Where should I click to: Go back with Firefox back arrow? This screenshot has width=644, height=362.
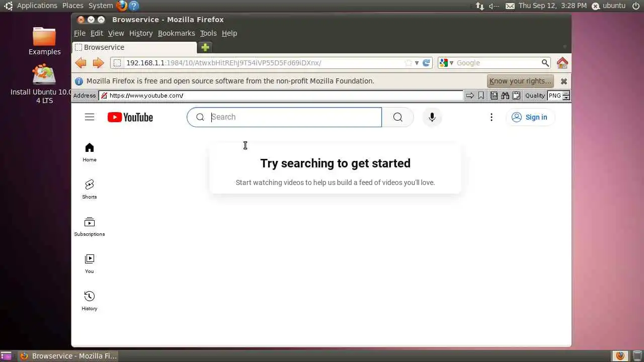(80, 63)
